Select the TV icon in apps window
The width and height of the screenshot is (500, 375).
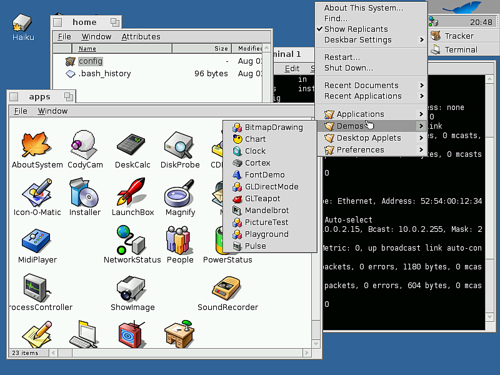[x=132, y=334]
